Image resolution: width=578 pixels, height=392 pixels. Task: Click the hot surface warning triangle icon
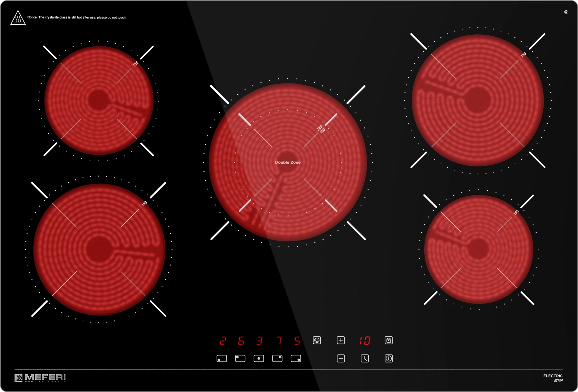tap(18, 18)
